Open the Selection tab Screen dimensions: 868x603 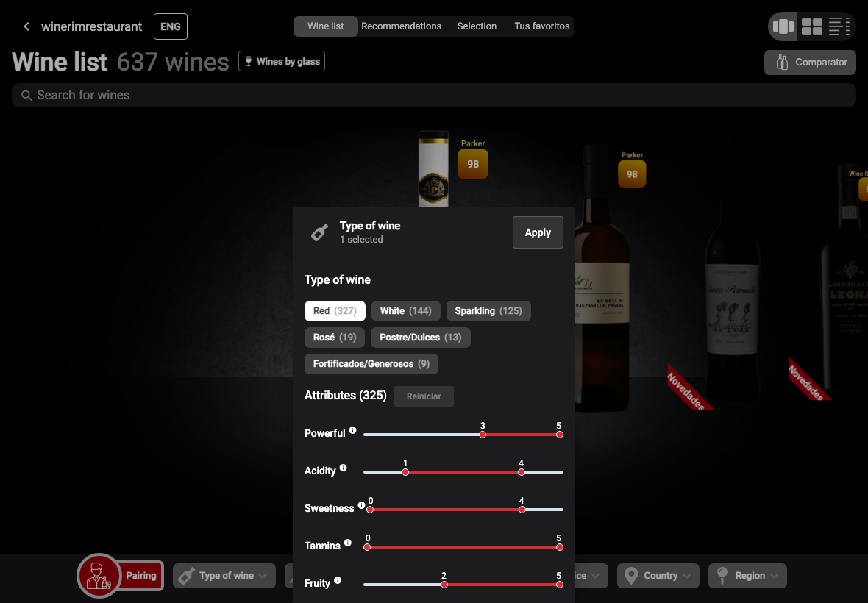click(477, 26)
